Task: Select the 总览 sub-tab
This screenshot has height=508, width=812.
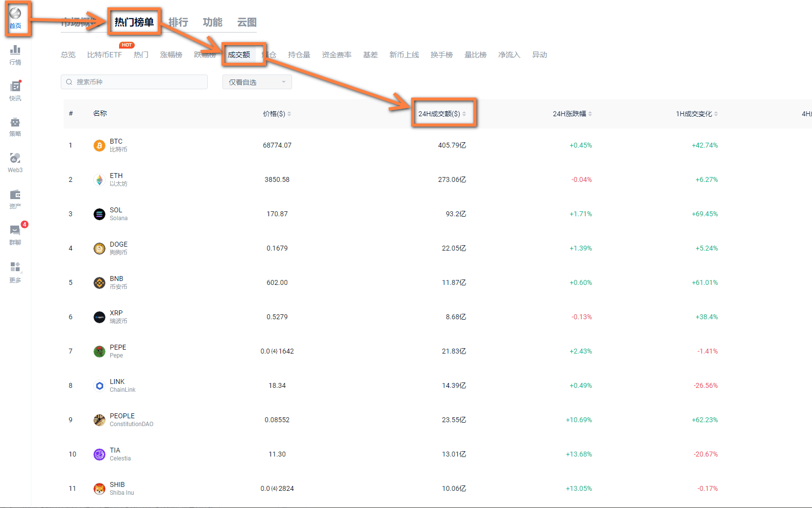Action: click(x=68, y=55)
